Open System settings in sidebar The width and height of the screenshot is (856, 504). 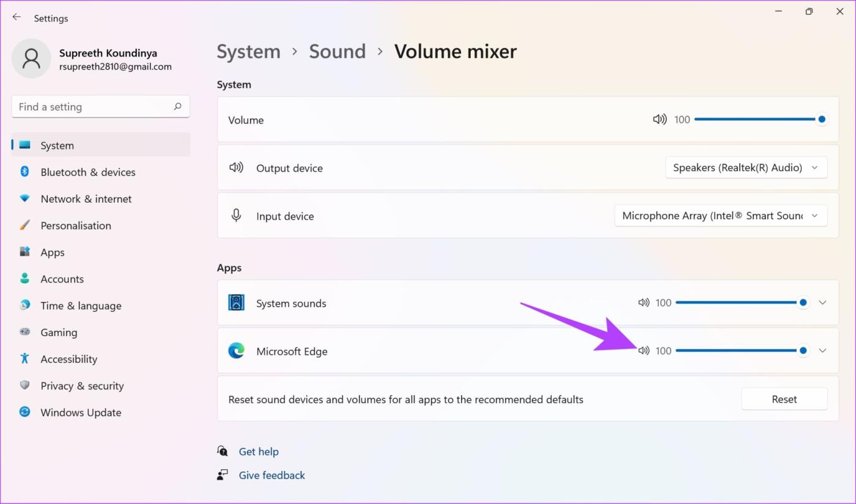101,145
